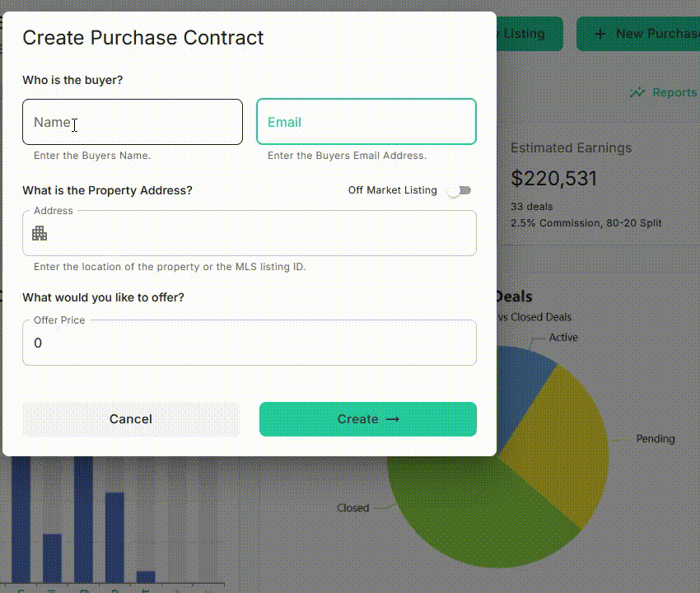Click inside the Address text box
This screenshot has width=700, height=593.
[247, 235]
